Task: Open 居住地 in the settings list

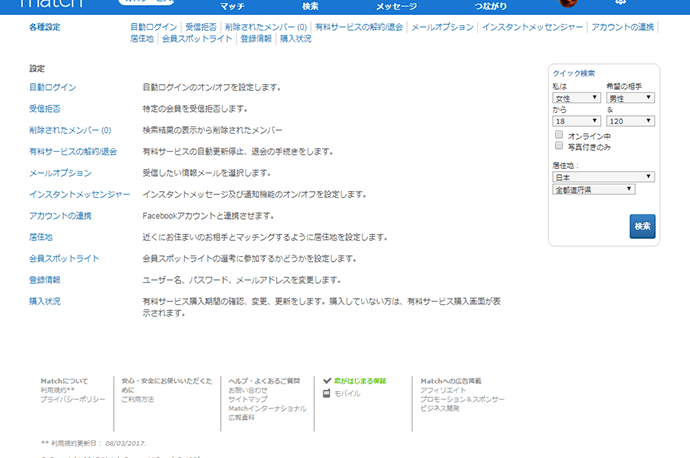Action: pyautogui.click(x=41, y=237)
